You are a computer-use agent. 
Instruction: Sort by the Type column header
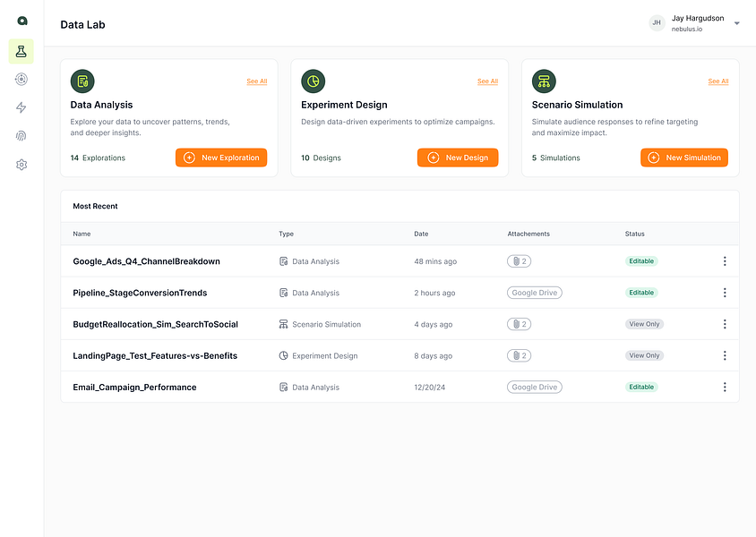point(287,234)
